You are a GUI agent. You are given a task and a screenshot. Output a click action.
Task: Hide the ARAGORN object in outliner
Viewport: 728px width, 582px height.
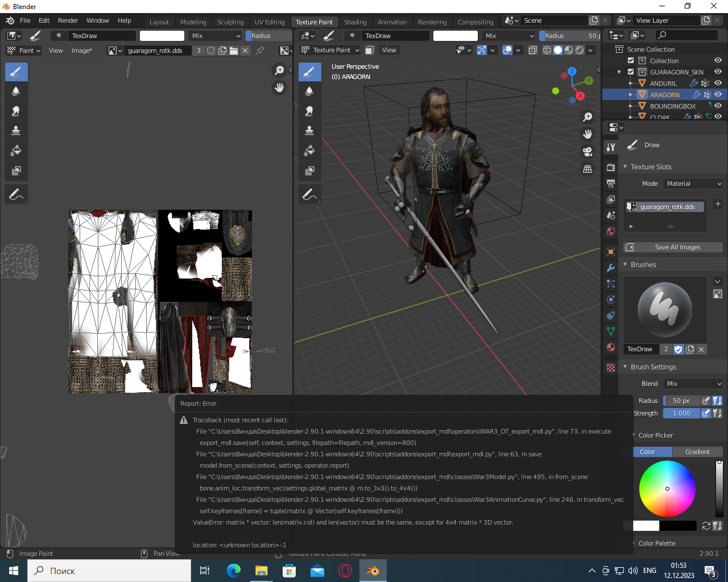[x=718, y=94]
